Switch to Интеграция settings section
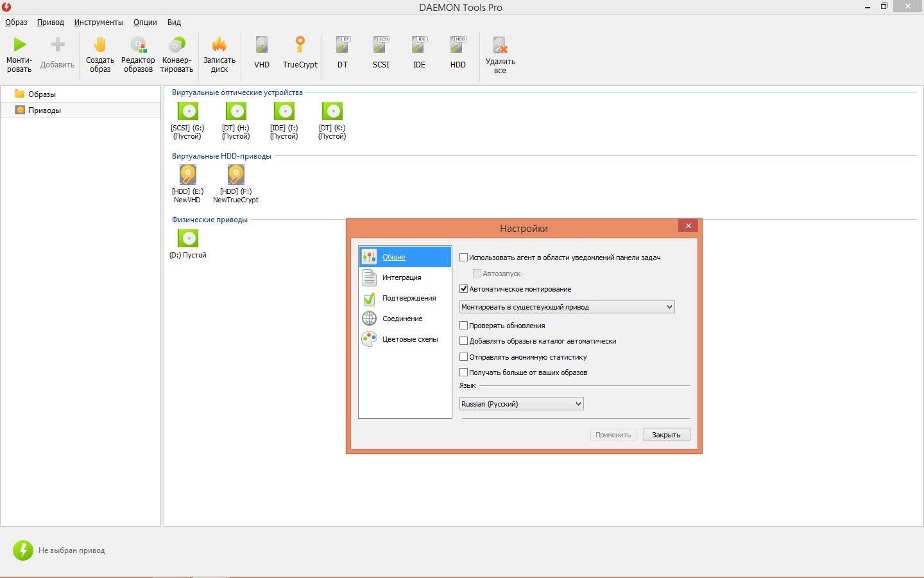This screenshot has width=924, height=578. click(405, 277)
